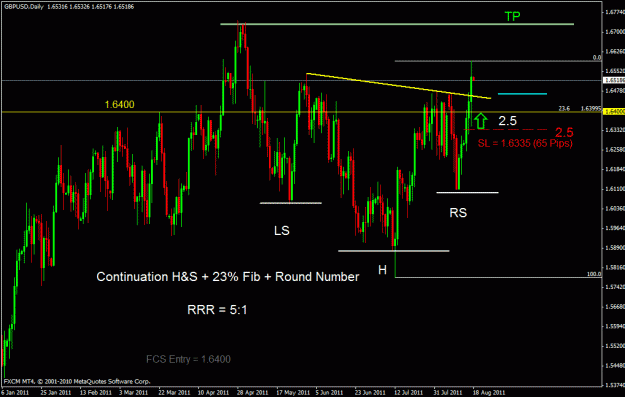
Task: Click the 18 Aug 2011 date label
Action: (x=489, y=393)
